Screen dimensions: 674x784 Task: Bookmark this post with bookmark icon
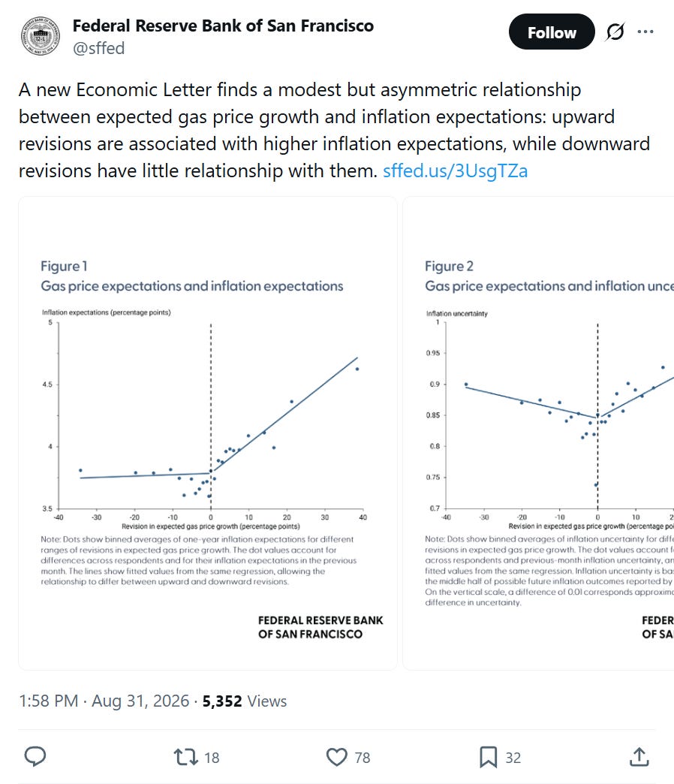coord(488,757)
